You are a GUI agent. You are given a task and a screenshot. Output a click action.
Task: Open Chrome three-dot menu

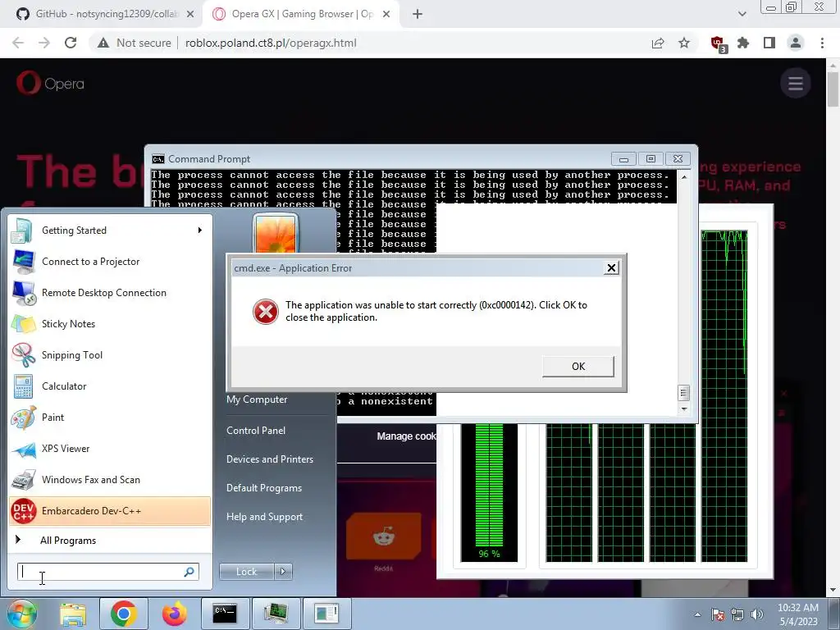coord(822,43)
